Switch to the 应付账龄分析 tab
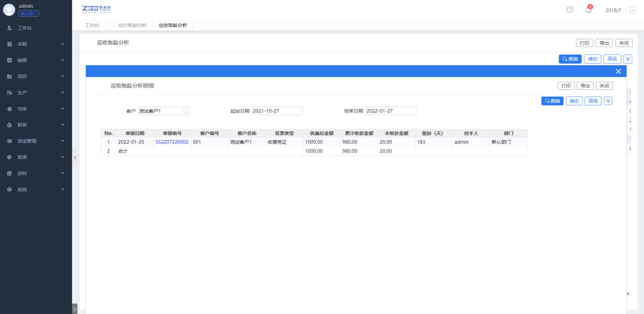The height and width of the screenshot is (314, 644). pyautogui.click(x=132, y=26)
